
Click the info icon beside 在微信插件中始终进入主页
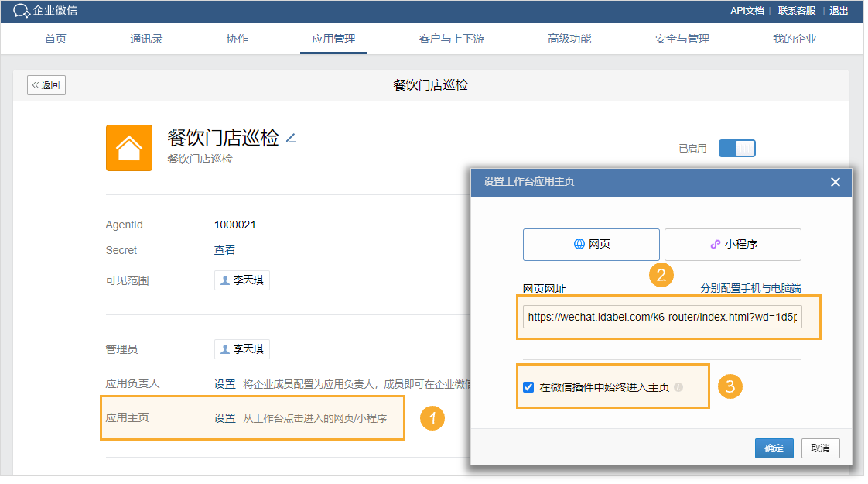click(x=678, y=387)
